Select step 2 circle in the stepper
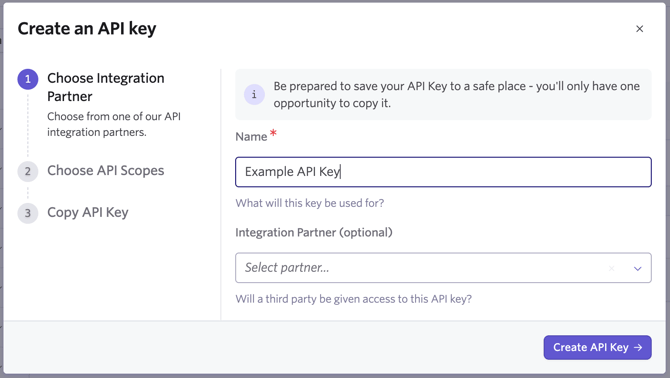 [x=28, y=171]
